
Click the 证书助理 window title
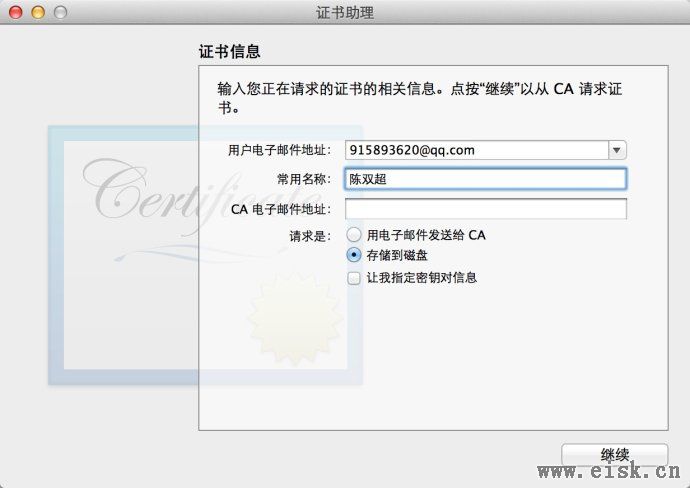pos(345,12)
